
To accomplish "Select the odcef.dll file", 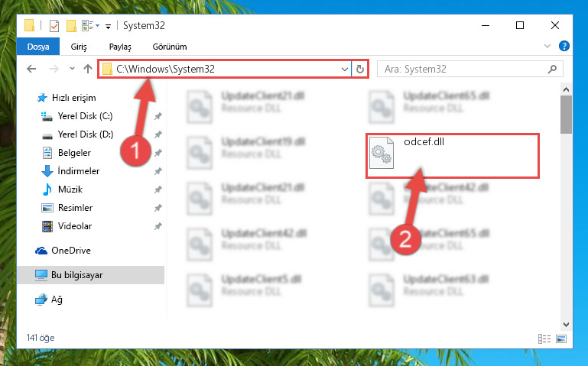I will point(453,155).
